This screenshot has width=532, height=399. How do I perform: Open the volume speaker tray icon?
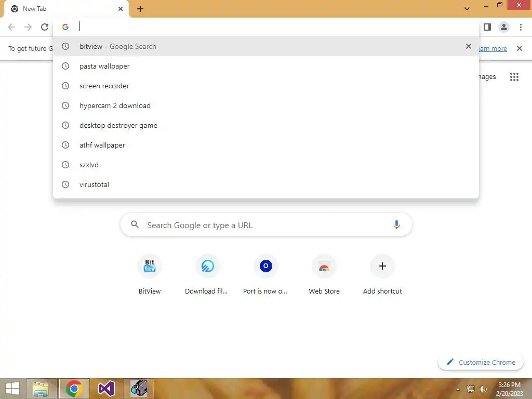(483, 389)
